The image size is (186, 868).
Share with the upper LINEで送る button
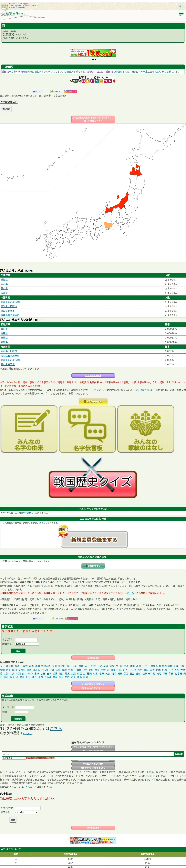57,91
